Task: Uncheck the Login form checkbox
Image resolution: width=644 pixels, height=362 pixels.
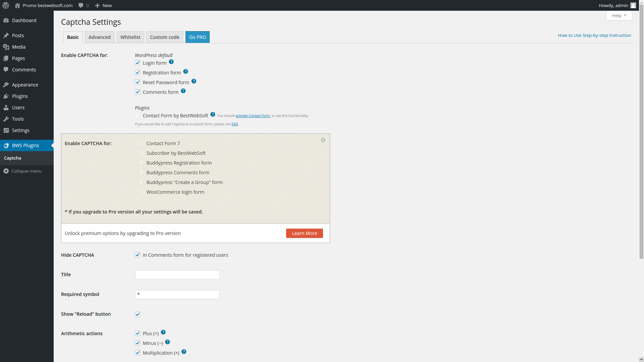Action: point(138,63)
